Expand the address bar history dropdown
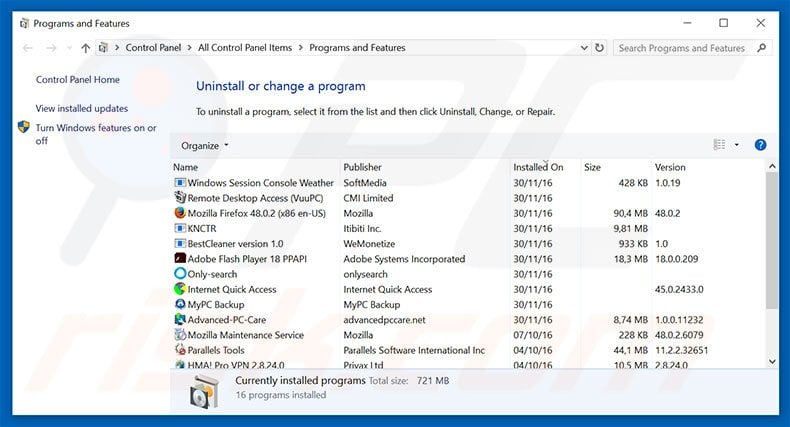Screen dimensions: 790x427 point(584,48)
